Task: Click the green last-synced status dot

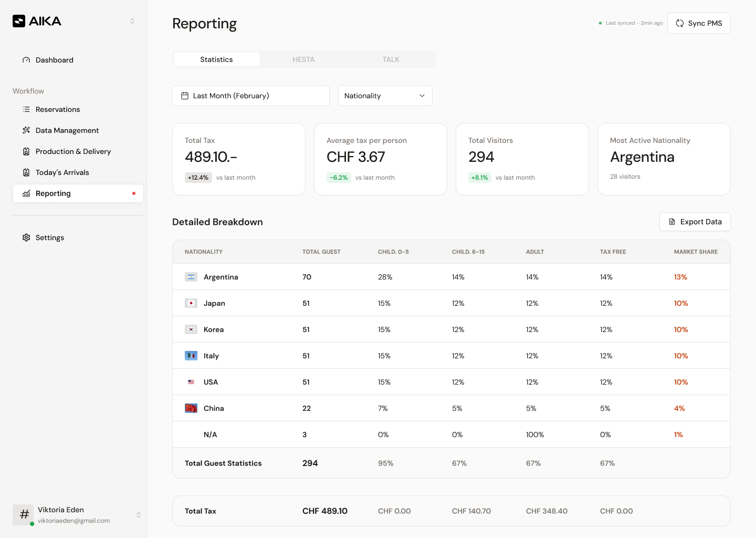Action: tap(600, 23)
